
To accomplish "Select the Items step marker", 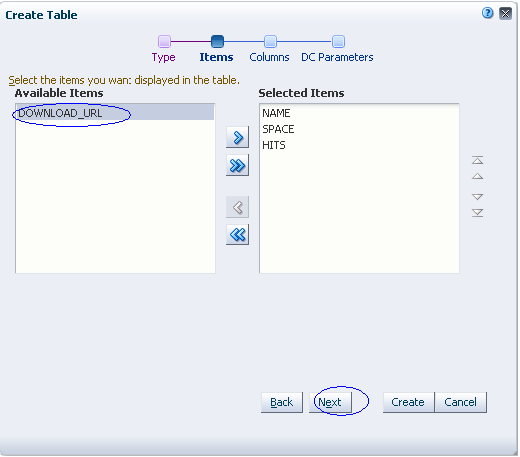I will coord(217,42).
